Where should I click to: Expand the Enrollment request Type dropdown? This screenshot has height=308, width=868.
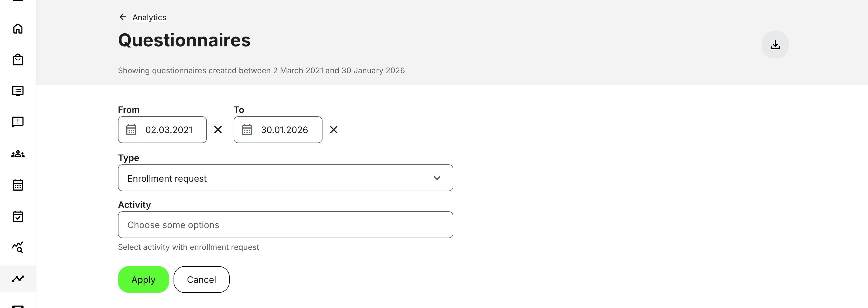(x=437, y=178)
